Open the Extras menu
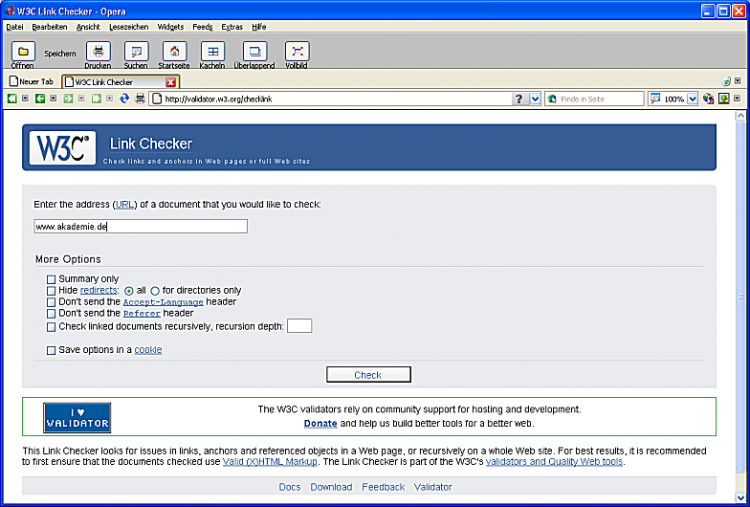This screenshot has width=750, height=507. click(231, 27)
